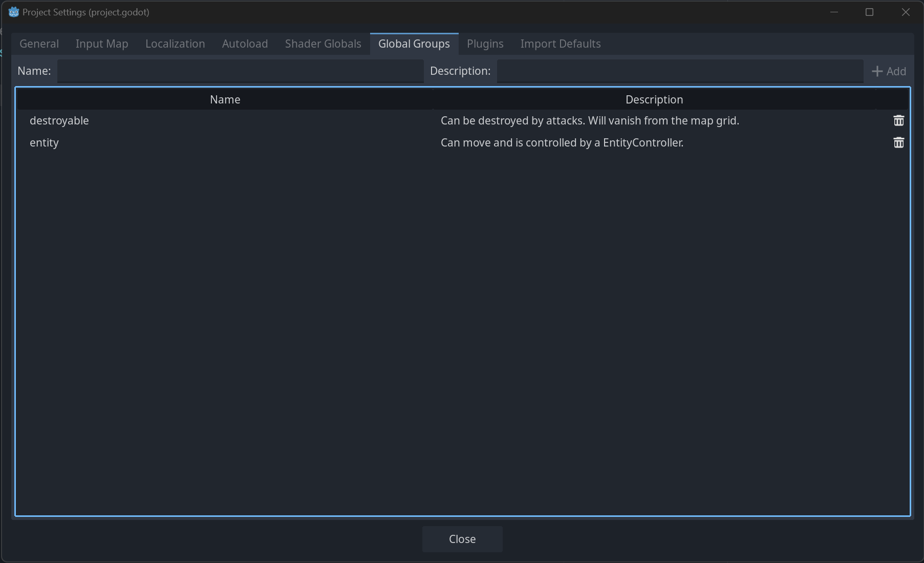Delete the destroyable group using its trash icon
The height and width of the screenshot is (563, 924).
tap(899, 120)
